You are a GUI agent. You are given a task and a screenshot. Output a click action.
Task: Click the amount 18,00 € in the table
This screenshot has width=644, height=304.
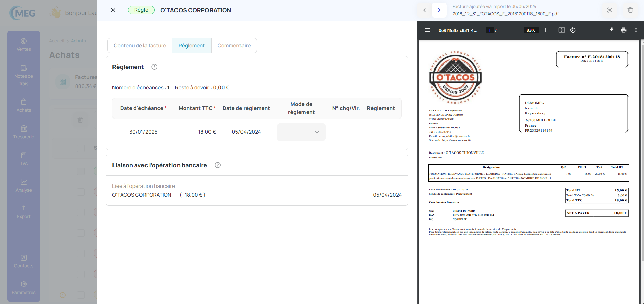207,132
